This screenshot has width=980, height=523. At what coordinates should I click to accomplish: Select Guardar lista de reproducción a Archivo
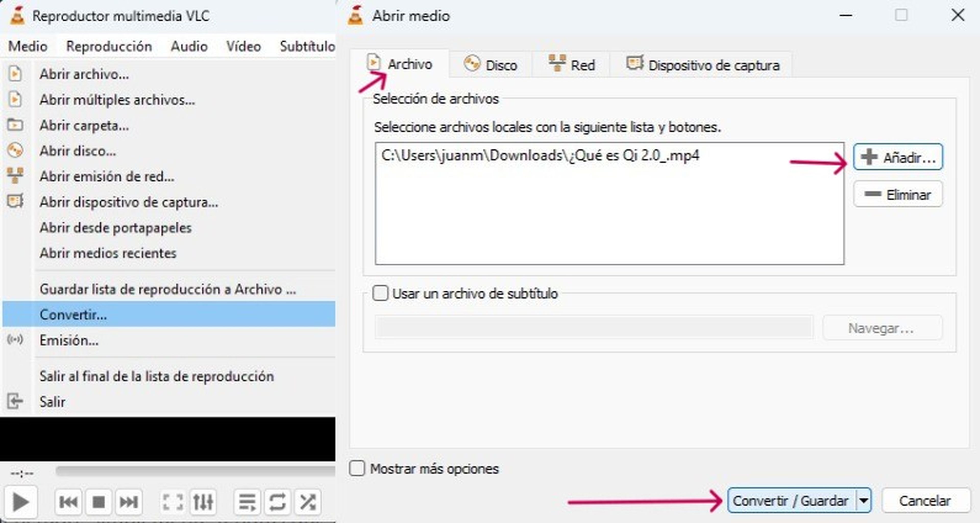[x=169, y=289]
